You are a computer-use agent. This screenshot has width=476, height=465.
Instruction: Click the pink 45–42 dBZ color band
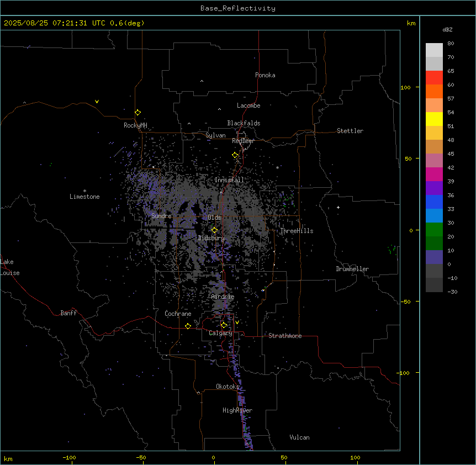pos(434,161)
